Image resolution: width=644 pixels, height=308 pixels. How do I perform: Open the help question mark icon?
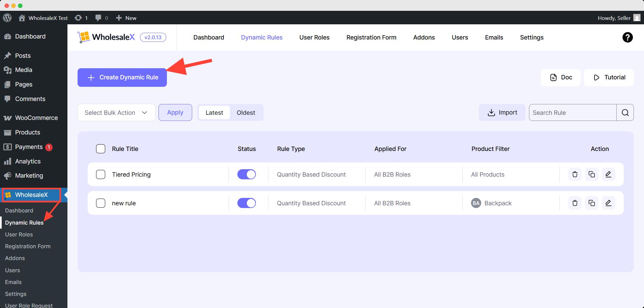coord(627,37)
